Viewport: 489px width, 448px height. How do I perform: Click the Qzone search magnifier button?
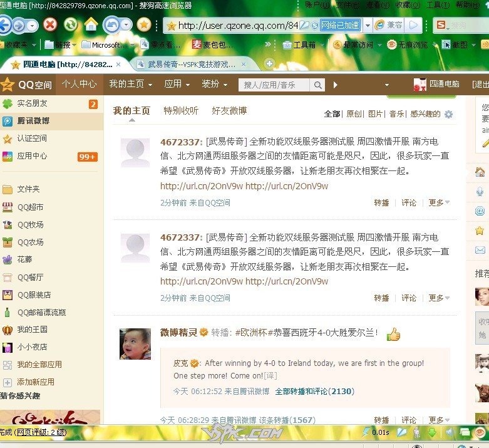(x=317, y=85)
